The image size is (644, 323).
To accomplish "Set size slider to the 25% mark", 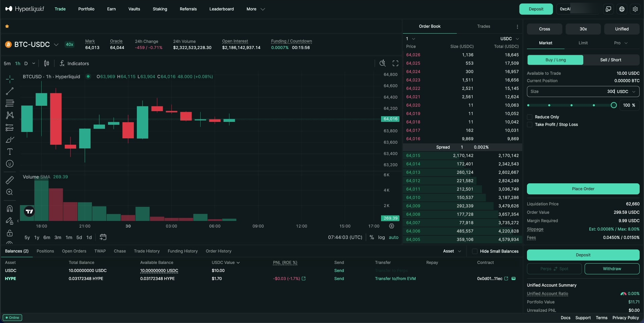I will pos(549,105).
